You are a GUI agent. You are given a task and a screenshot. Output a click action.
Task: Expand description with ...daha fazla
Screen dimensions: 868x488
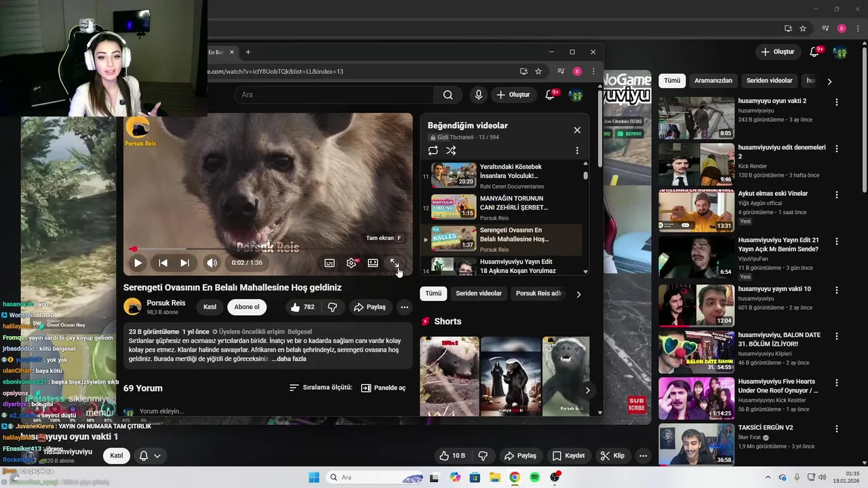pyautogui.click(x=289, y=359)
